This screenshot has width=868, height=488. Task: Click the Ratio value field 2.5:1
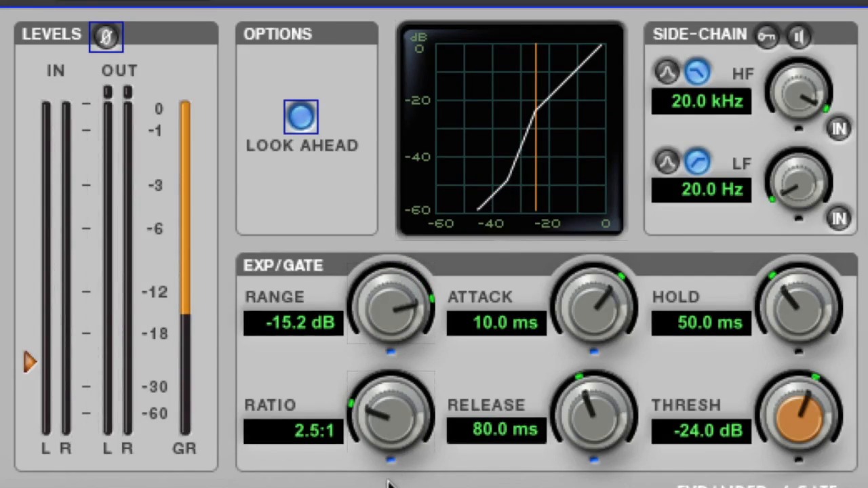coord(293,431)
